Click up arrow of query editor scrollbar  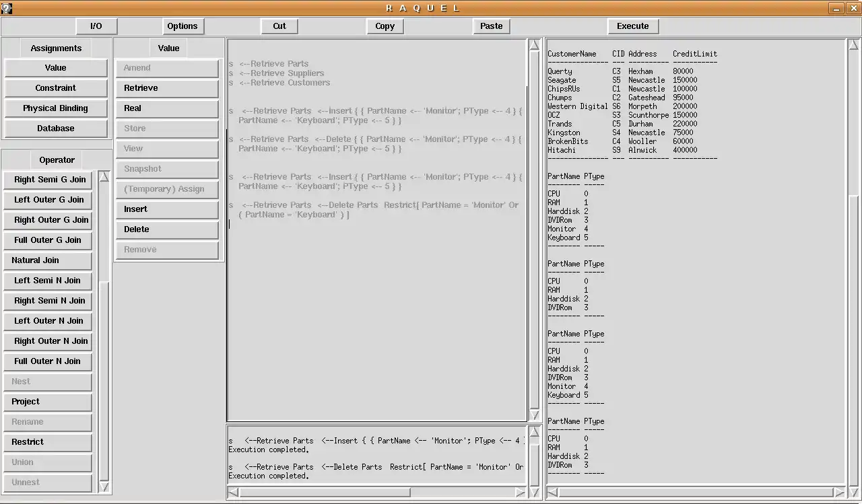coord(535,45)
